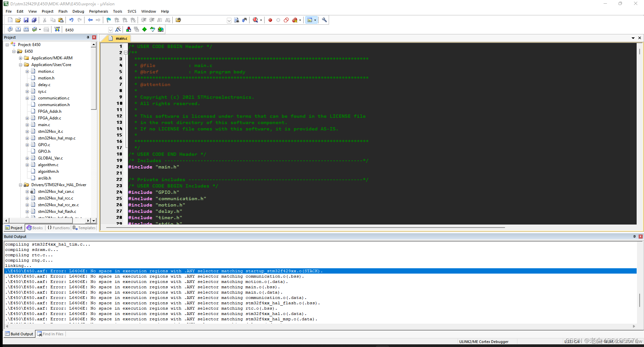Open Options for Target magic wand icon
The width and height of the screenshot is (644, 347).
click(x=118, y=29)
